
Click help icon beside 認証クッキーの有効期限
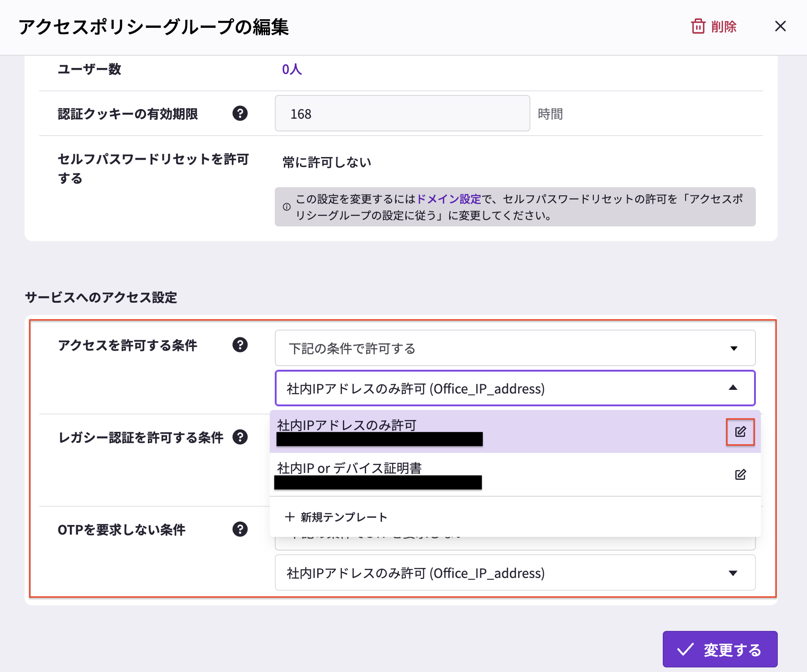click(x=240, y=113)
